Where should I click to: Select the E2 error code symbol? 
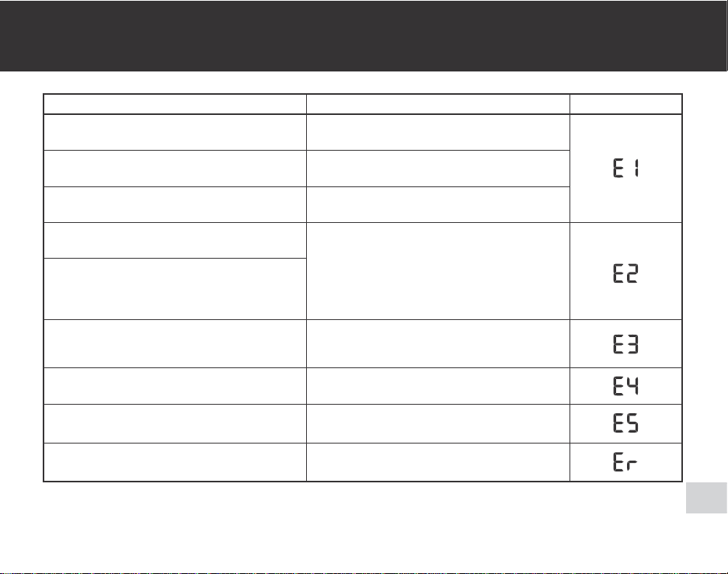point(626,273)
